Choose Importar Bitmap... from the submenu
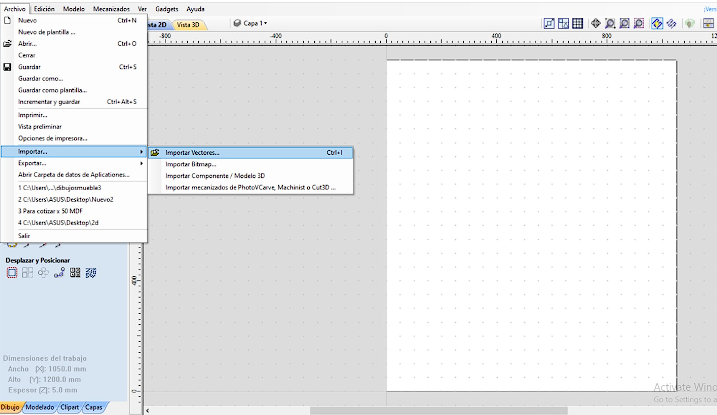717x415 pixels. (251, 164)
